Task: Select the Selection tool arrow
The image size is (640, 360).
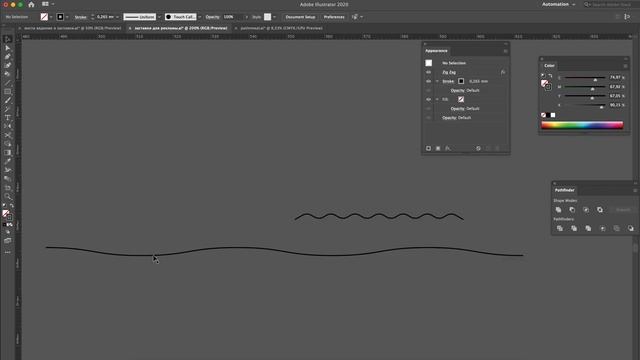Action: pyautogui.click(x=7, y=40)
